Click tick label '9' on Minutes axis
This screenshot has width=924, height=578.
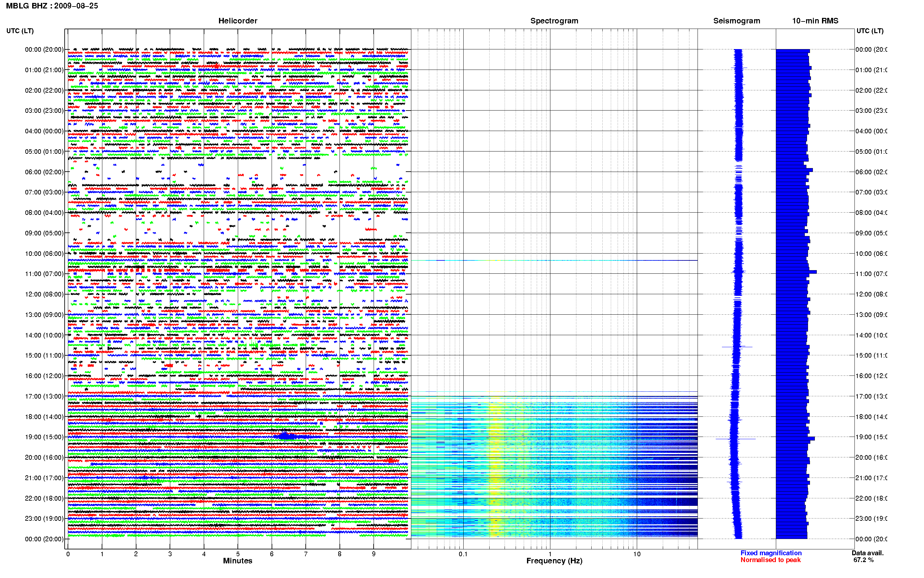(x=374, y=554)
